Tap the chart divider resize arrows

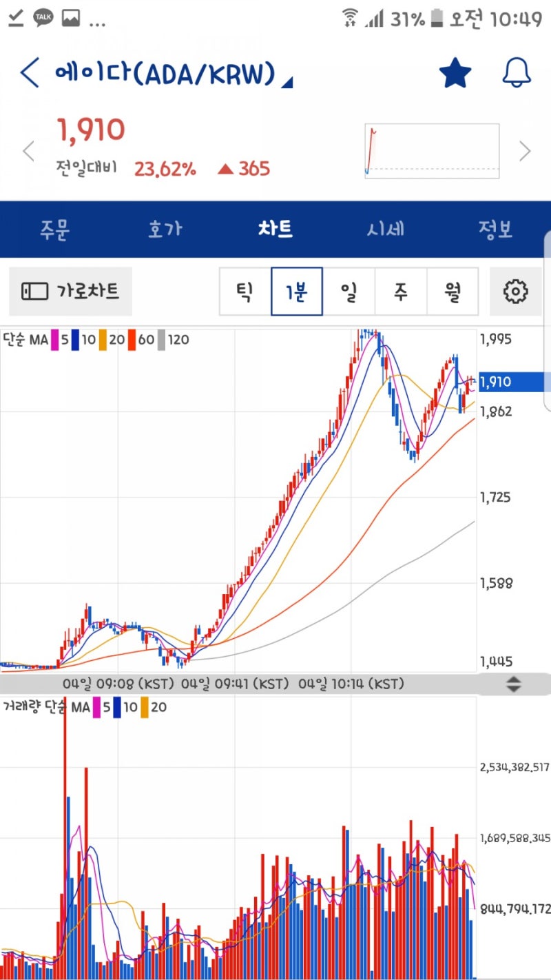[x=514, y=684]
